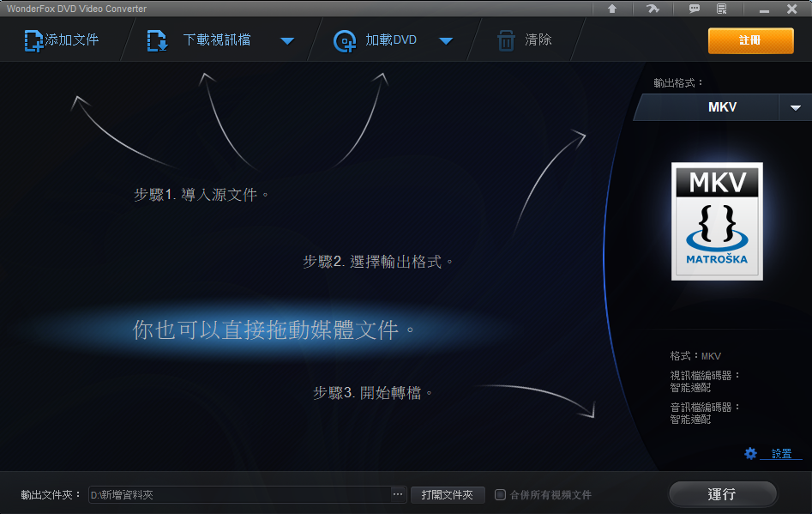
Task: Click the MKV Matroska format thumbnail
Action: tap(717, 221)
